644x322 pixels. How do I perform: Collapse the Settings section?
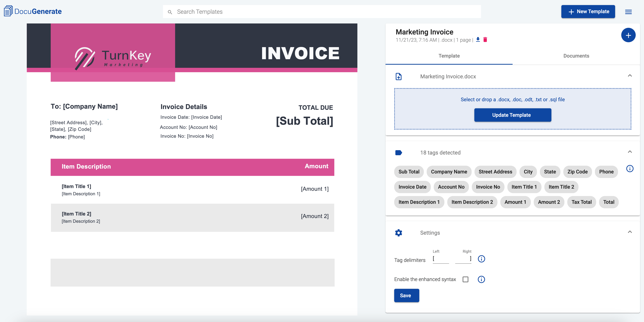point(630,232)
